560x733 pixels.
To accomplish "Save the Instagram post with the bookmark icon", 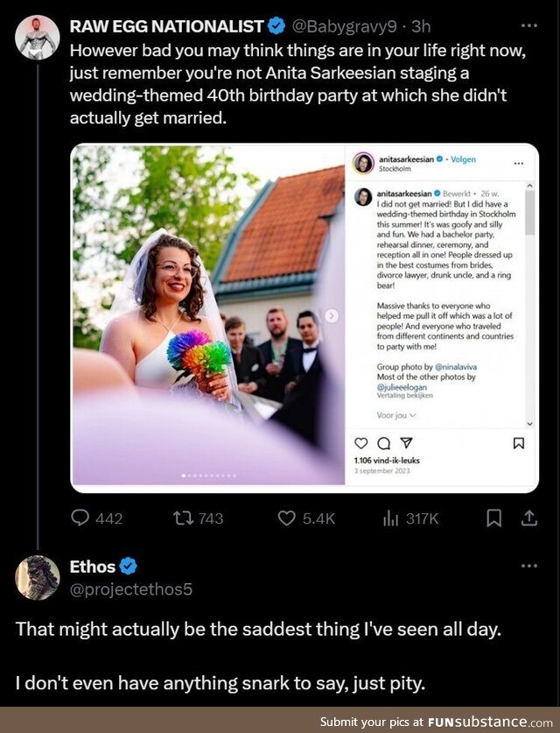I will tap(519, 443).
